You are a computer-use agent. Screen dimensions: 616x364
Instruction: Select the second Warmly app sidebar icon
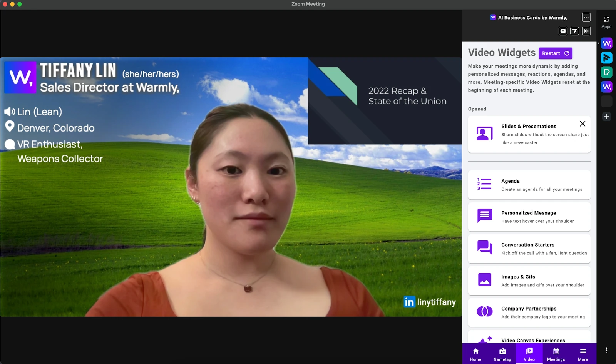[x=606, y=87]
